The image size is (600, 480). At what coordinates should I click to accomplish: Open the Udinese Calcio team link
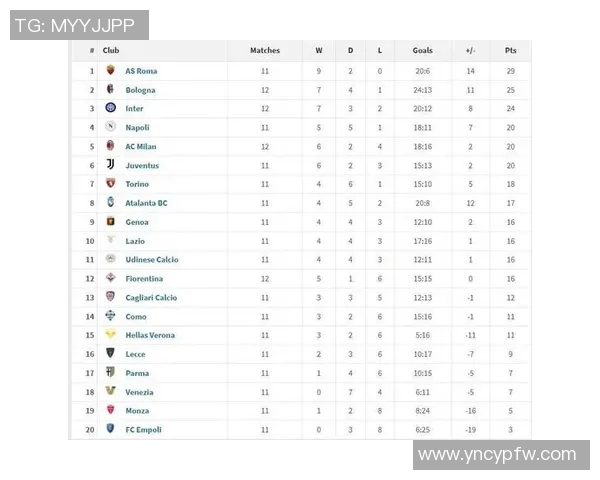coord(152,260)
